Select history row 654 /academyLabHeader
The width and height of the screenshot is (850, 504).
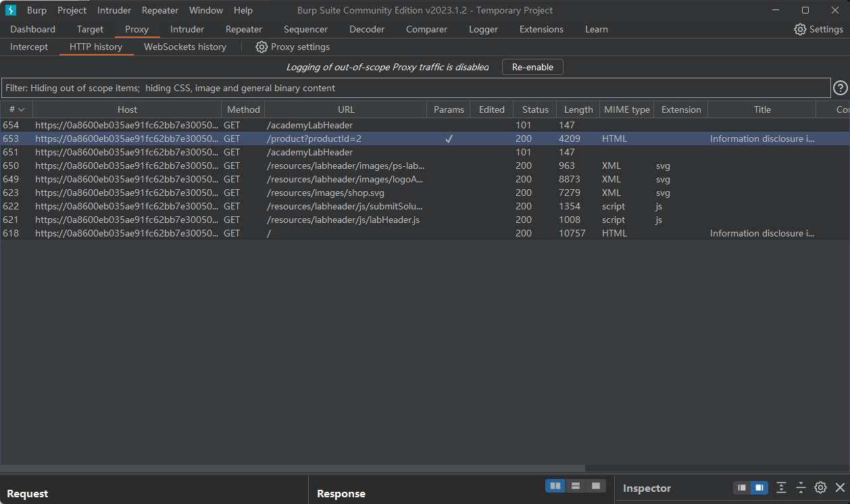click(425, 125)
